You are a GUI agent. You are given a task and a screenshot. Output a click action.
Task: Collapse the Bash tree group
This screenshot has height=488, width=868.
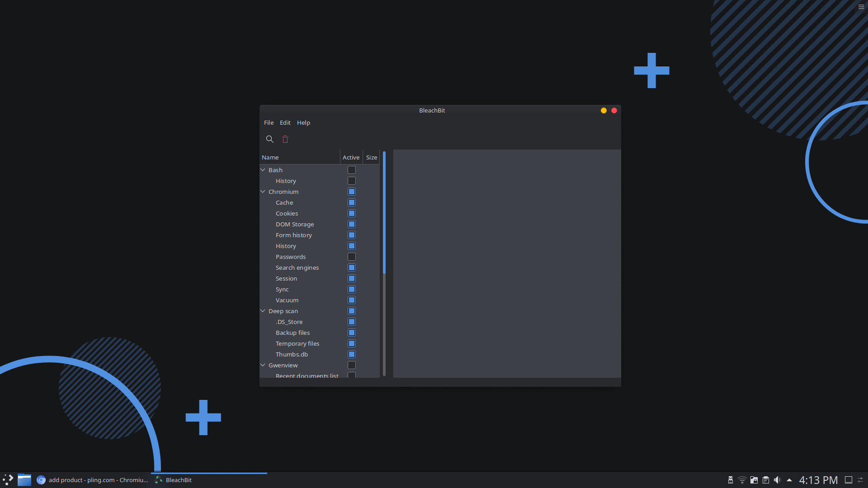[263, 170]
